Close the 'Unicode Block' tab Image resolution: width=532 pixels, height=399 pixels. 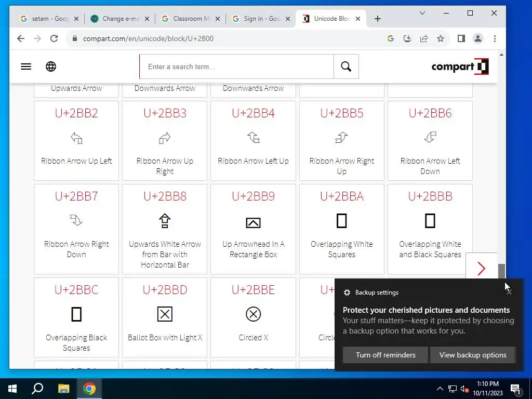(x=357, y=19)
